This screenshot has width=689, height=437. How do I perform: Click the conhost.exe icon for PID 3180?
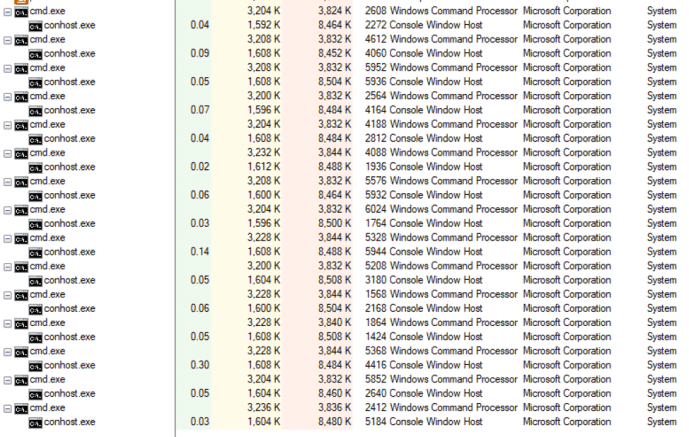(35, 280)
